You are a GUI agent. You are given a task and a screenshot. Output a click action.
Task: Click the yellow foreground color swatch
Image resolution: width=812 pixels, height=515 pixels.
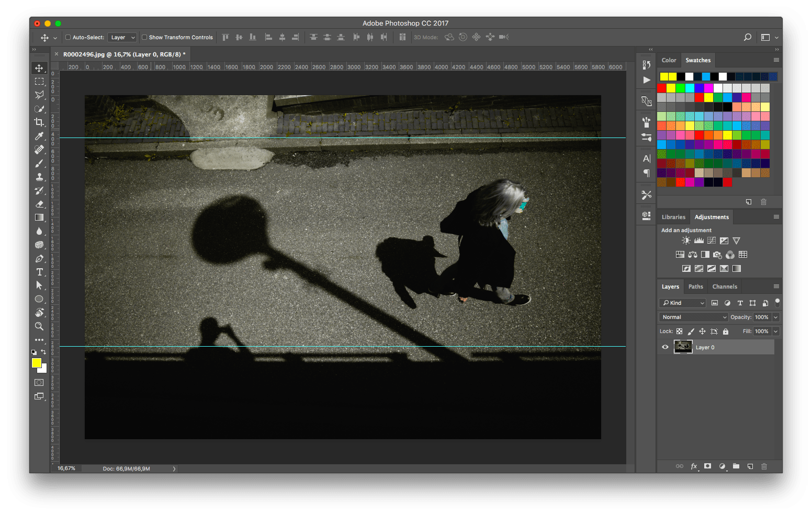coord(36,363)
